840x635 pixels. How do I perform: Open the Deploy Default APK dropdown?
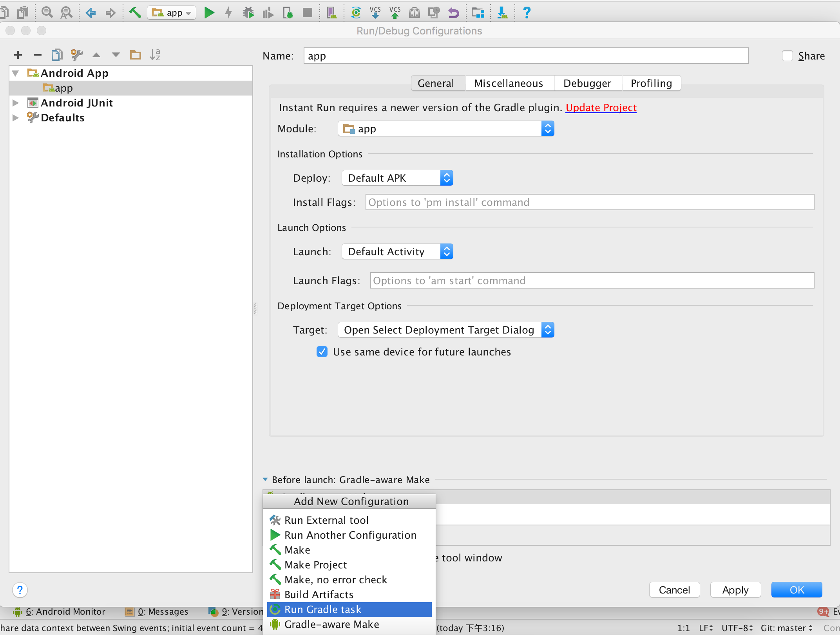[x=397, y=178]
